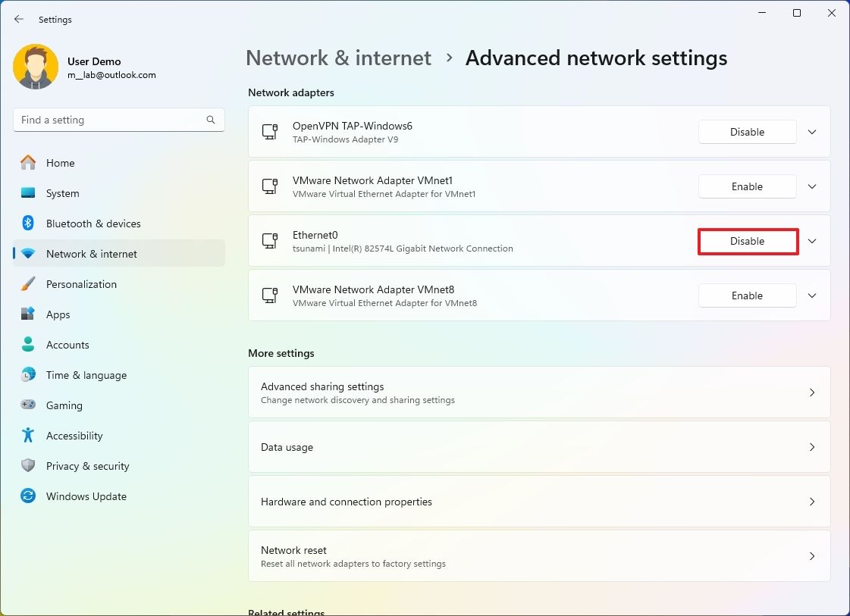Open Privacy & security via its shield icon
This screenshot has width=850, height=616.
coord(28,466)
